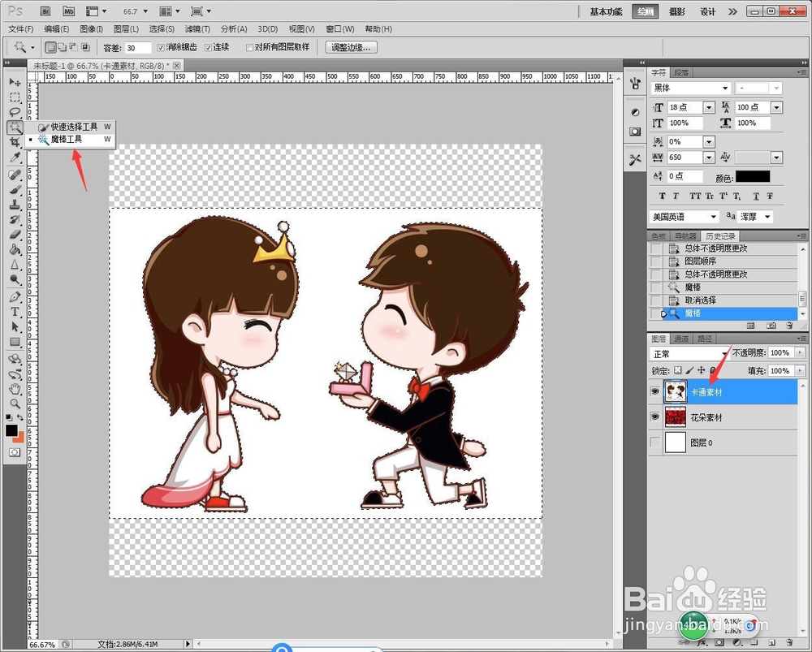Viewport: 812px width, 652px height.
Task: Create new document from current state
Action: tap(751, 326)
